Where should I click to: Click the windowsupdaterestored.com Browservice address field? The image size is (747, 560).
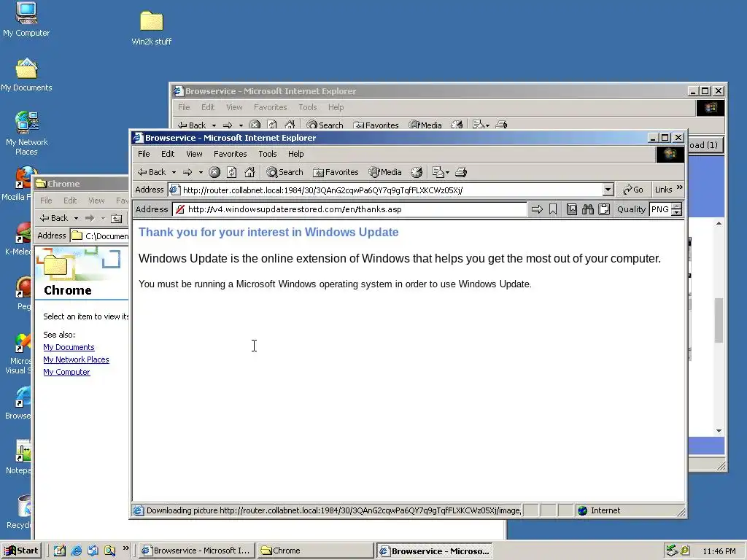coord(350,209)
